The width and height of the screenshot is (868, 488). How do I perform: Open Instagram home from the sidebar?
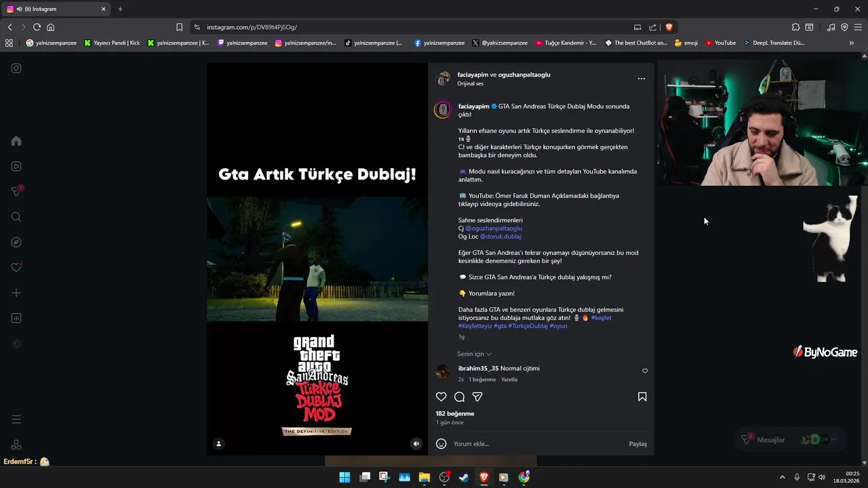coord(16,141)
